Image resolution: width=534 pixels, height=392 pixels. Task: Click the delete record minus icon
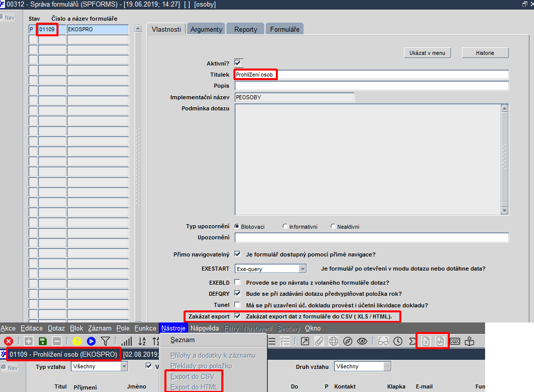(x=57, y=341)
